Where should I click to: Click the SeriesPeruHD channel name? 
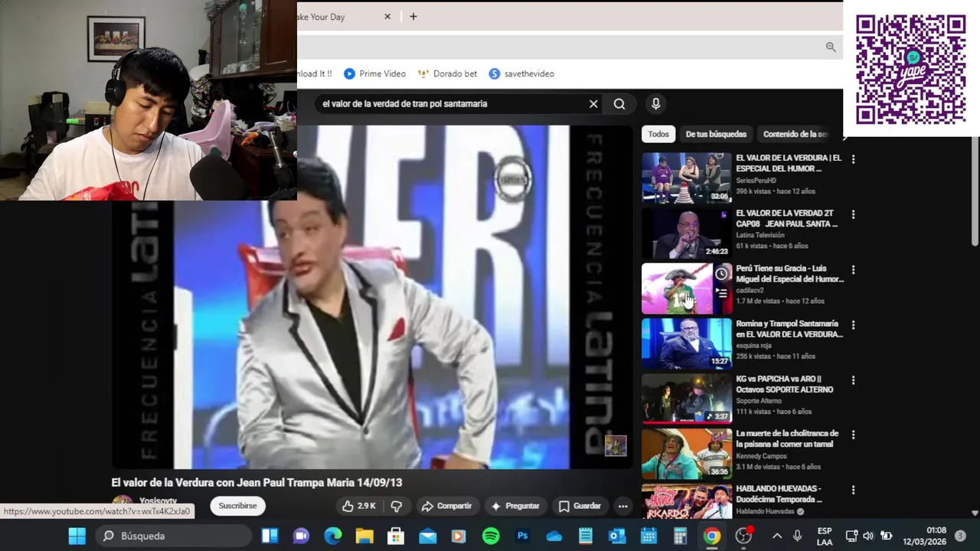756,181
